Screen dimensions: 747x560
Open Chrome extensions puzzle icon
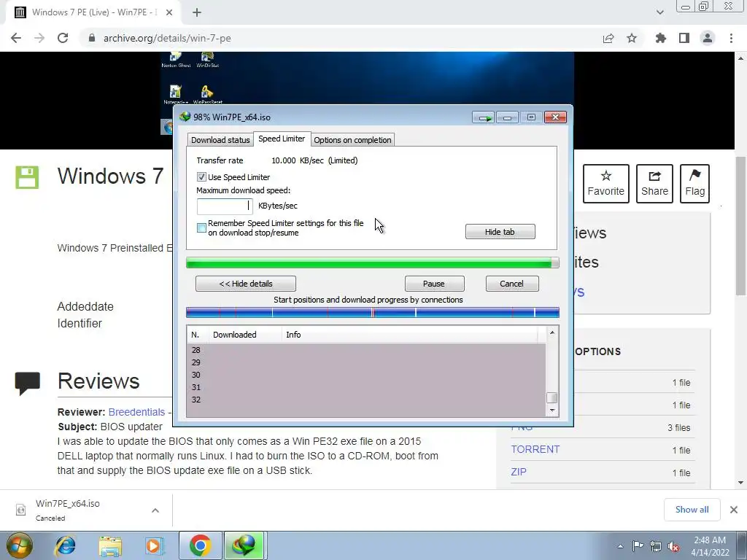[x=661, y=38]
